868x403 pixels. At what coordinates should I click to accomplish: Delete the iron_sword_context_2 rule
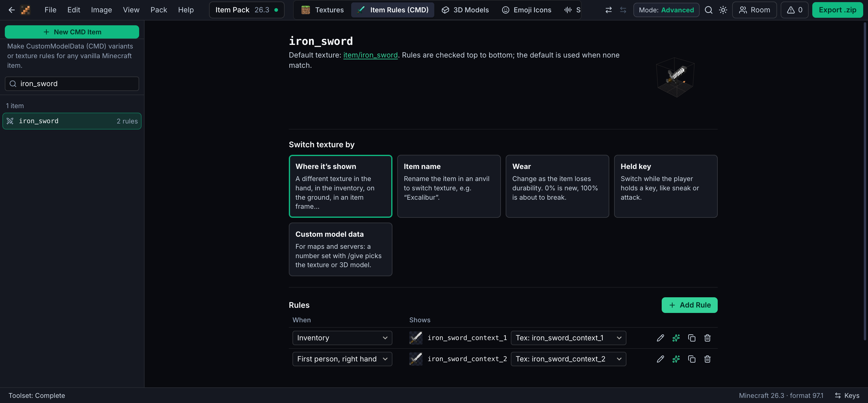[707, 359]
